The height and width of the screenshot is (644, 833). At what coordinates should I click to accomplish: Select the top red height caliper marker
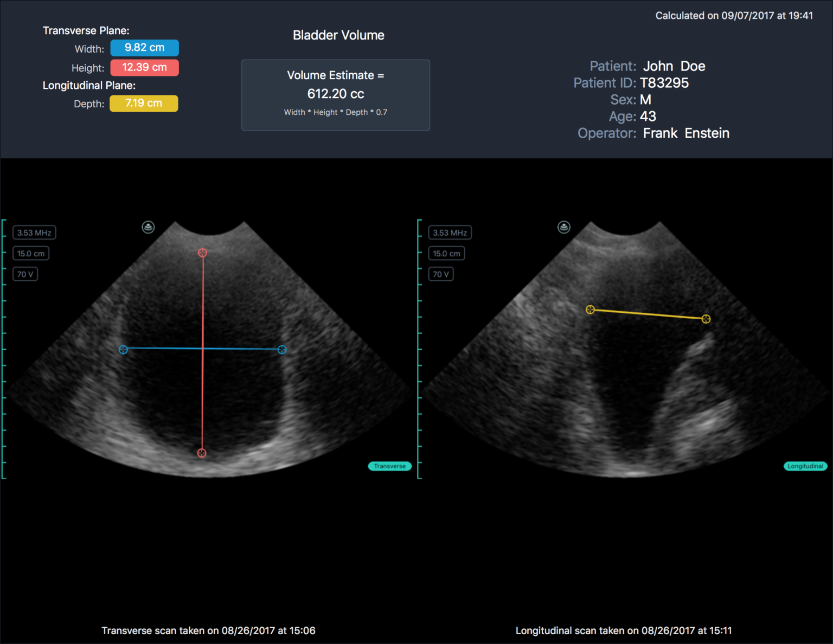(202, 253)
